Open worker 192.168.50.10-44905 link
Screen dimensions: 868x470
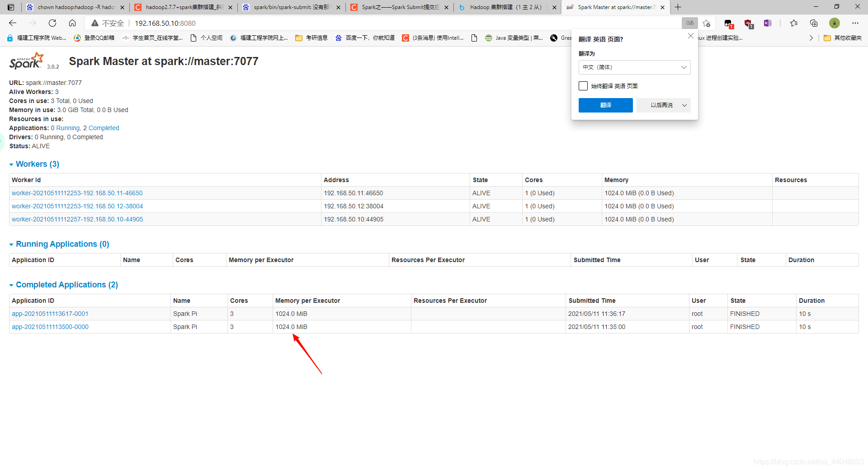(x=77, y=219)
